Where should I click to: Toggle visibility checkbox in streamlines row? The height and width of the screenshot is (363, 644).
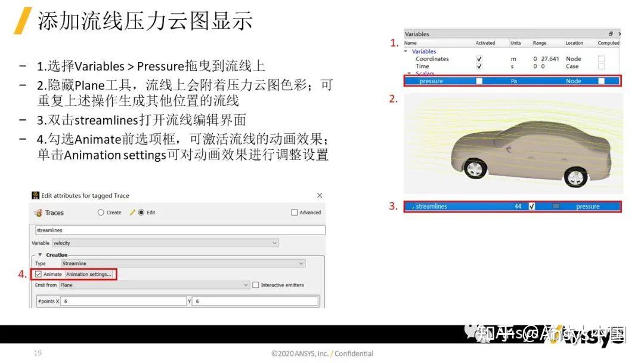(x=532, y=206)
